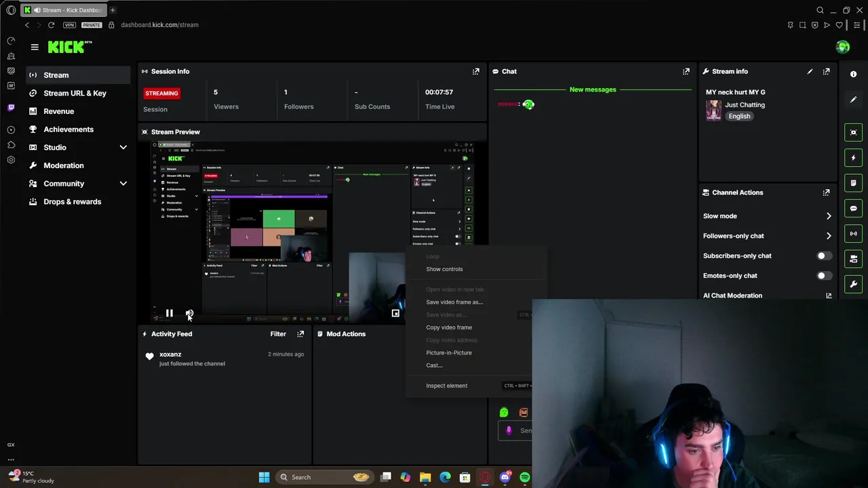Click the pencil edit icon in the right rail
Image resolution: width=868 pixels, height=488 pixels.
point(854,100)
